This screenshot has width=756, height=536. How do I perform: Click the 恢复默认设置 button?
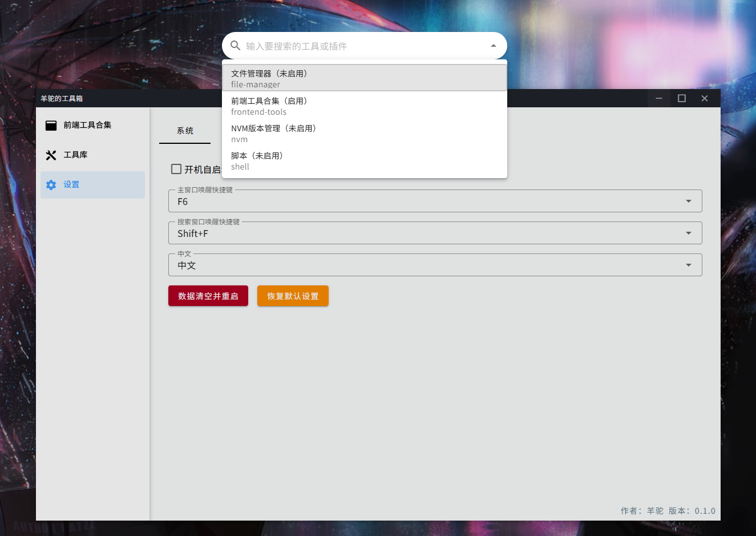(293, 296)
